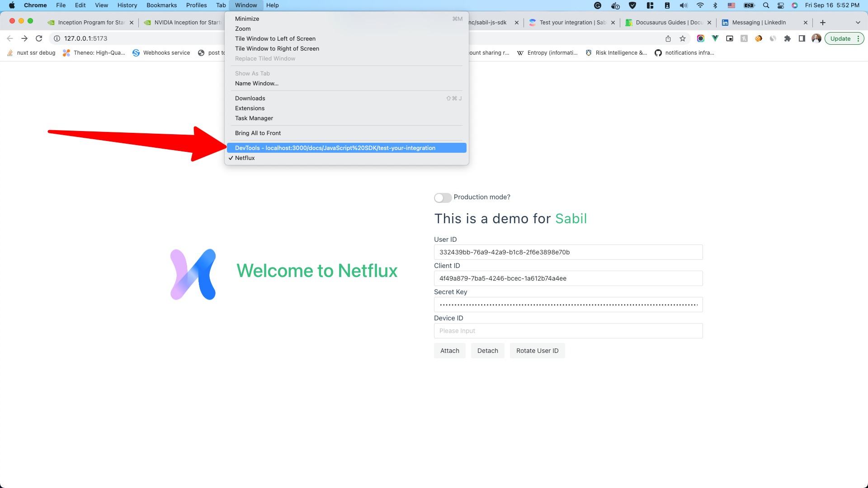
Task: Open the Tab menu in menu bar
Action: [221, 5]
